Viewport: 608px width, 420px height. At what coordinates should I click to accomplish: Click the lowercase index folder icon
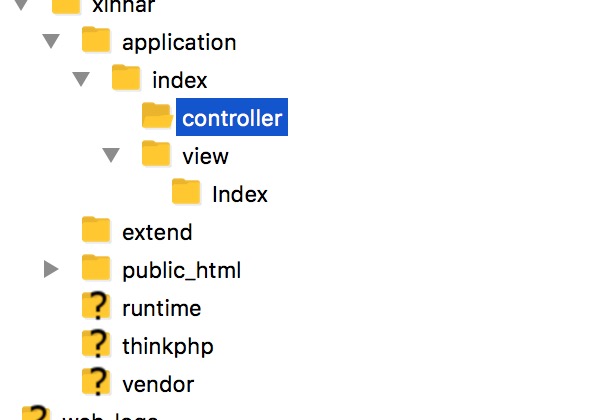(x=126, y=78)
